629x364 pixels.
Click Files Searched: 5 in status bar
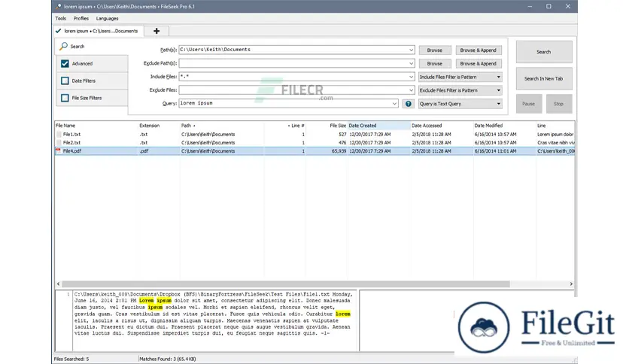[x=71, y=359]
